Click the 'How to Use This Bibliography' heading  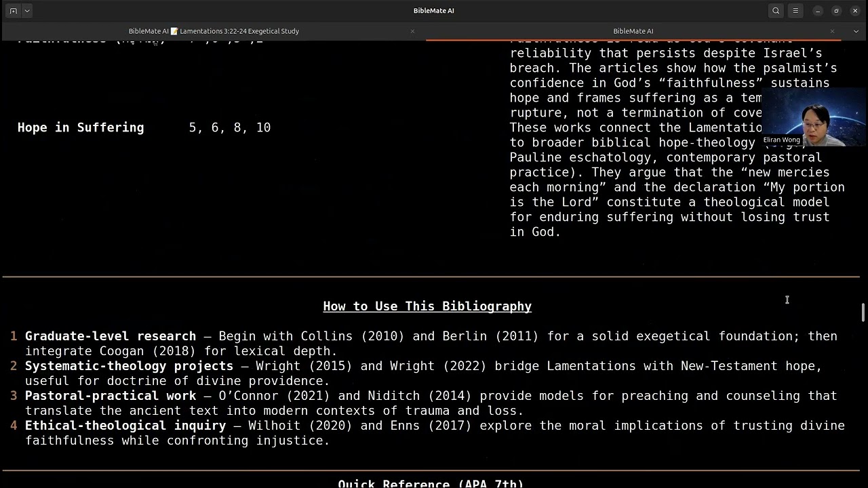[427, 306]
